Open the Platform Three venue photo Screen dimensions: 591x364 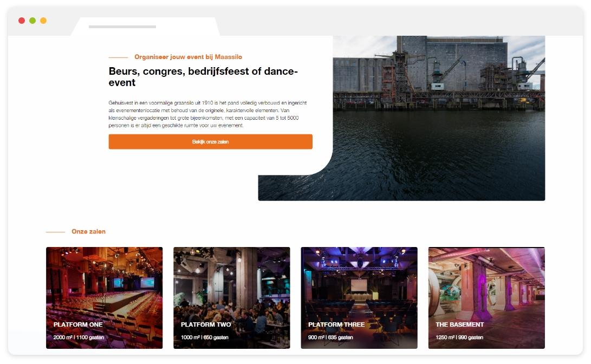click(359, 282)
